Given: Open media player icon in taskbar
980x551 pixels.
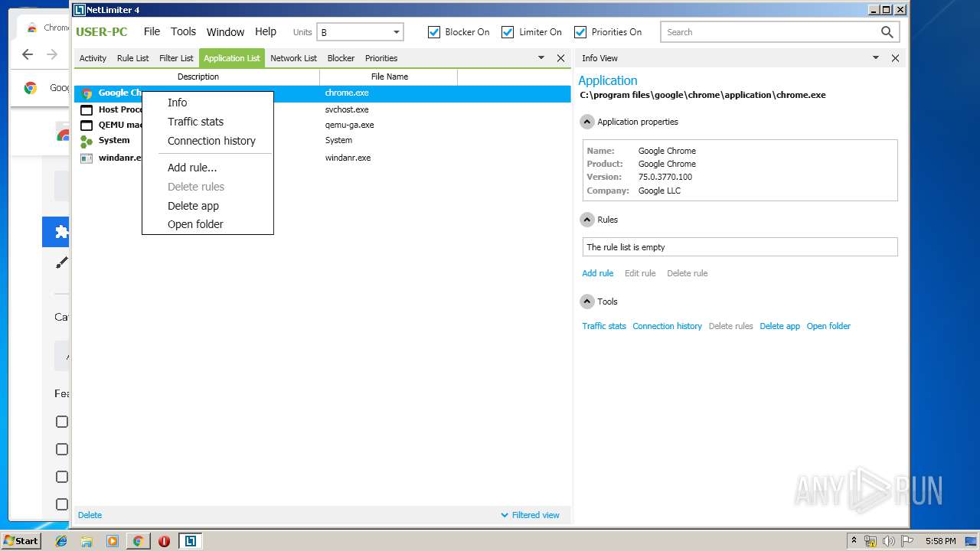Looking at the screenshot, I should click(113, 541).
